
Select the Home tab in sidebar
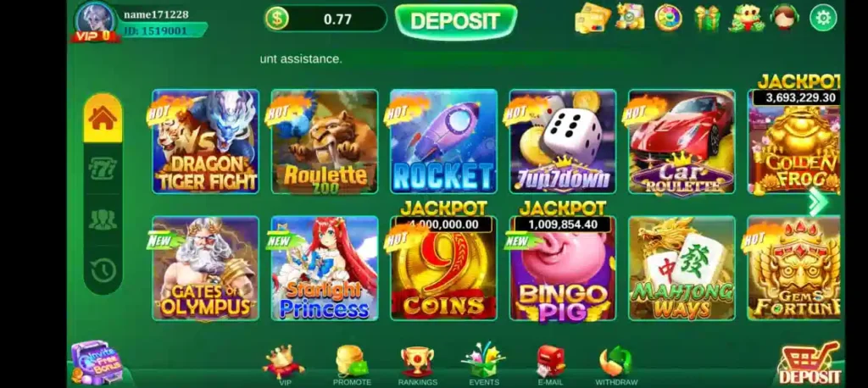(103, 118)
